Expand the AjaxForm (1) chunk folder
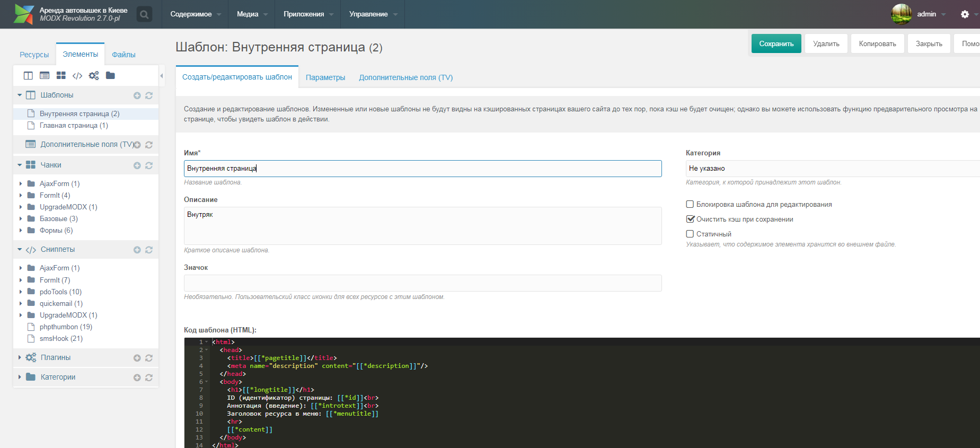 point(21,183)
